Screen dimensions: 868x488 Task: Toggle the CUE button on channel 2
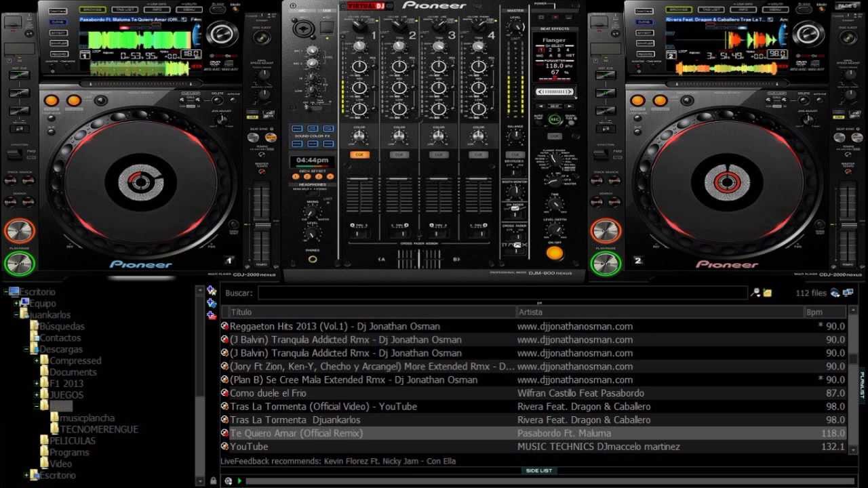coord(399,155)
